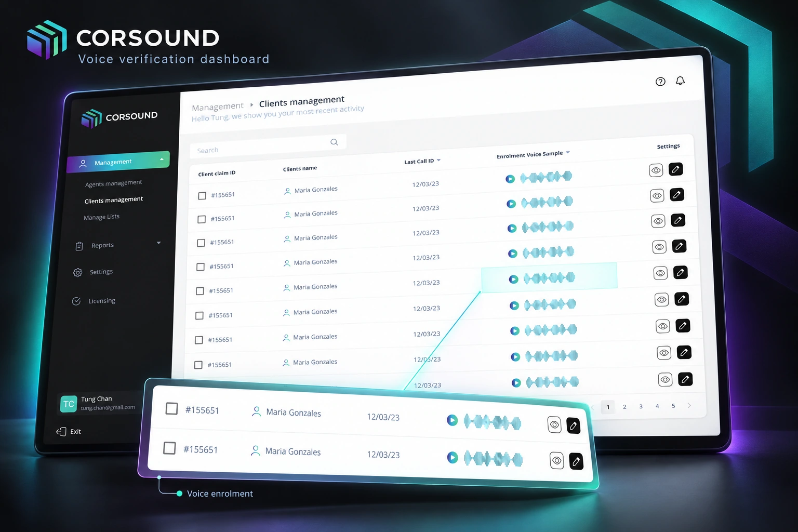798x532 pixels.
Task: Click the checkmark icon beside Licensing
Action: [x=76, y=301]
